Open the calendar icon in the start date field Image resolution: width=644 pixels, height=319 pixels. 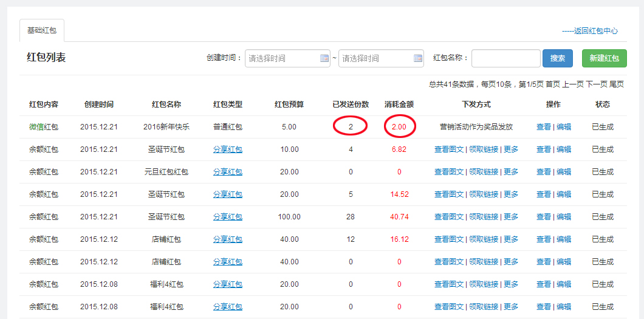[324, 58]
